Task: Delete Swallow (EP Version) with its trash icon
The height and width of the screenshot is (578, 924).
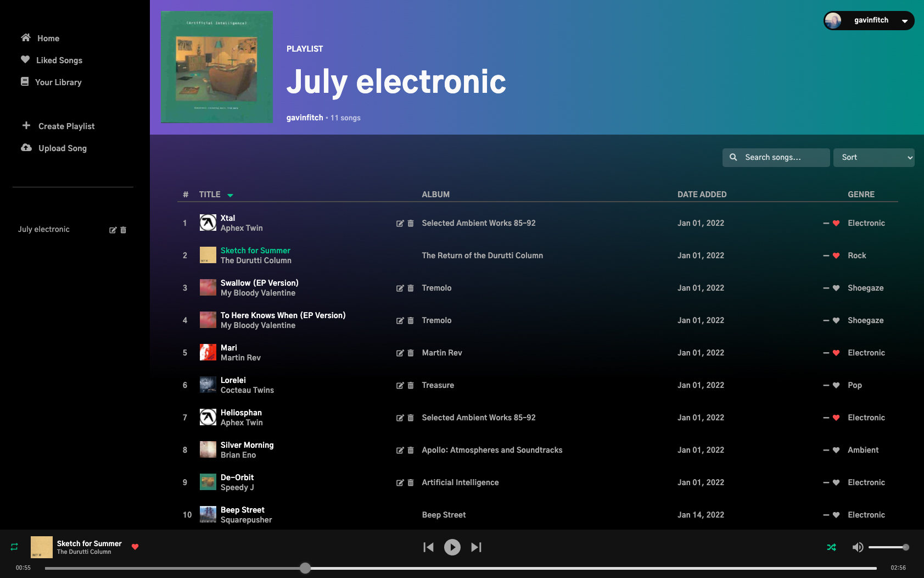Action: click(411, 288)
